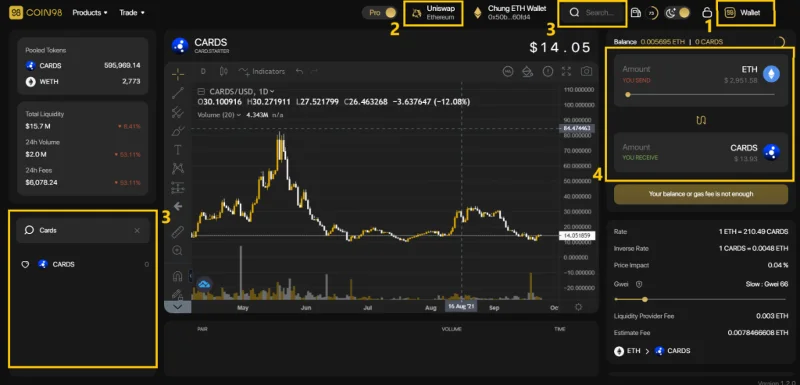Click the ETH send amount slider handle
Viewport: 800px width, 385px height.
click(628, 94)
